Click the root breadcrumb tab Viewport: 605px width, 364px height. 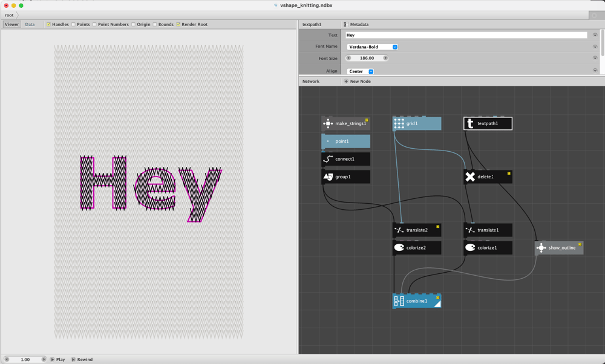9,16
